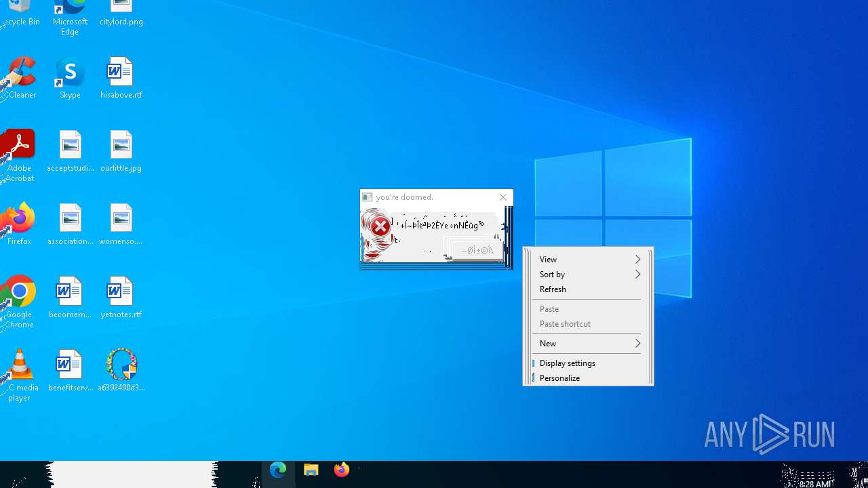
Task: Select the ourlittle.jpg image file
Action: coord(121,151)
